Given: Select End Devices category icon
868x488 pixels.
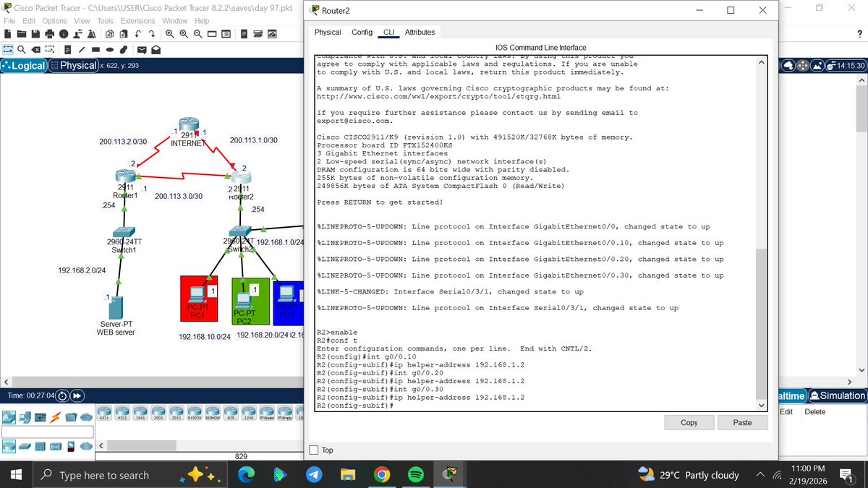Looking at the screenshot, I should [x=25, y=418].
